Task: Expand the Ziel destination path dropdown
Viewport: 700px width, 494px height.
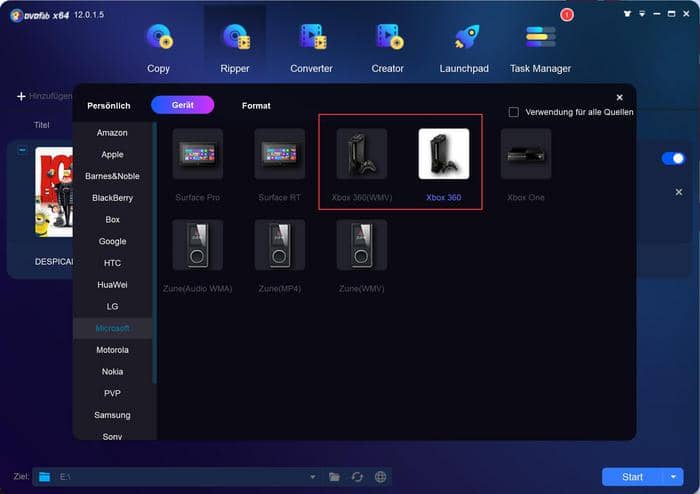Action: click(313, 477)
